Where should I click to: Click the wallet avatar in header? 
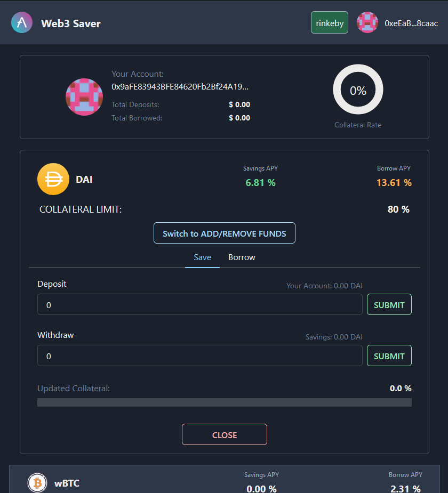click(367, 23)
